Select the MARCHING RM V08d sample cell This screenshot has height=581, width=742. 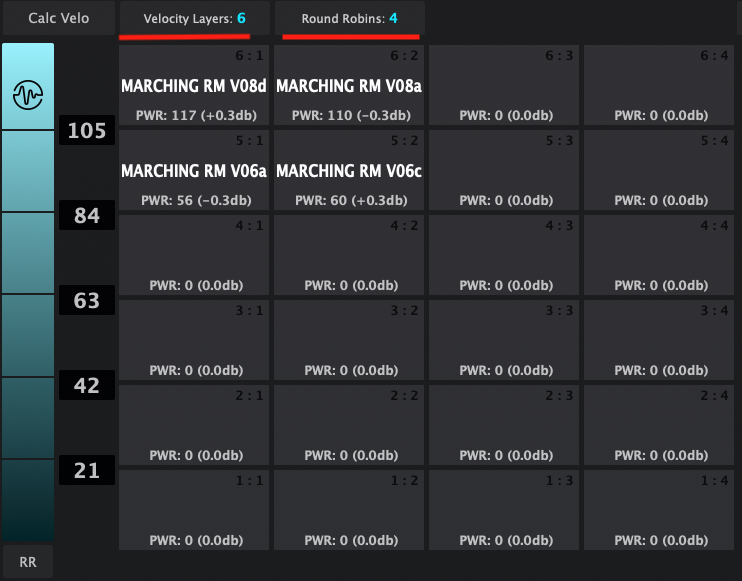(x=194, y=86)
